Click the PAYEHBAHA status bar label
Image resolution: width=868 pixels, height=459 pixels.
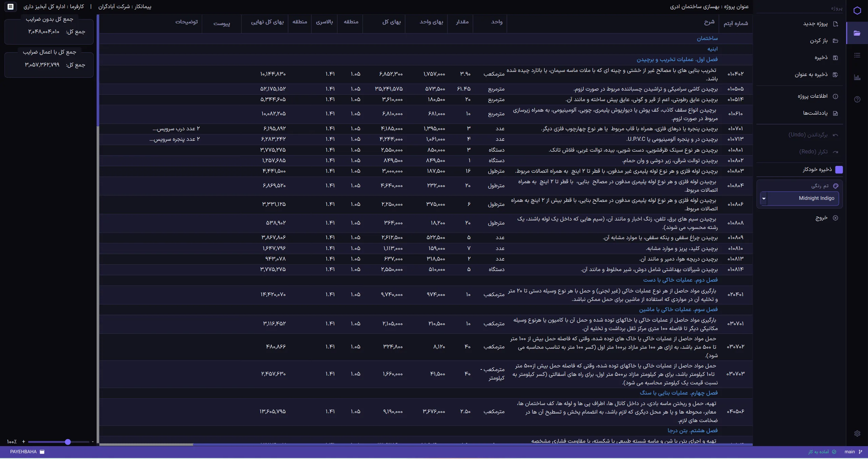23,452
